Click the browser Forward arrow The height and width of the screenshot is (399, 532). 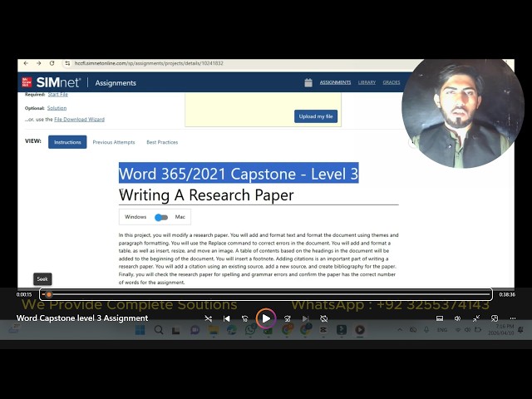click(x=39, y=63)
